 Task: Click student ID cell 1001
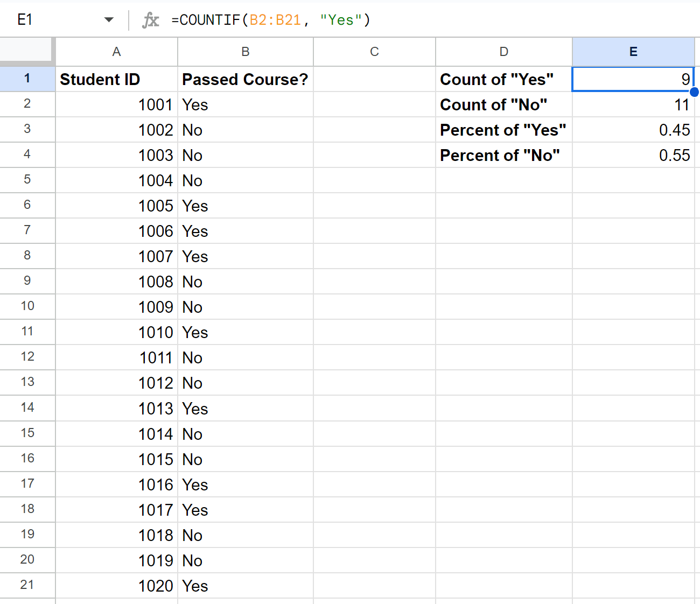coord(116,104)
